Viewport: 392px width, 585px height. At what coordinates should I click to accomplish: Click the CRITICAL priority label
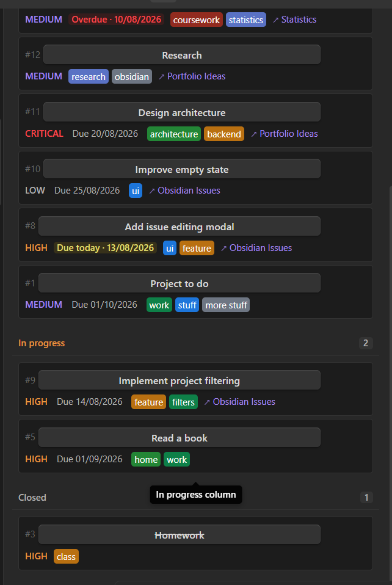pos(44,134)
